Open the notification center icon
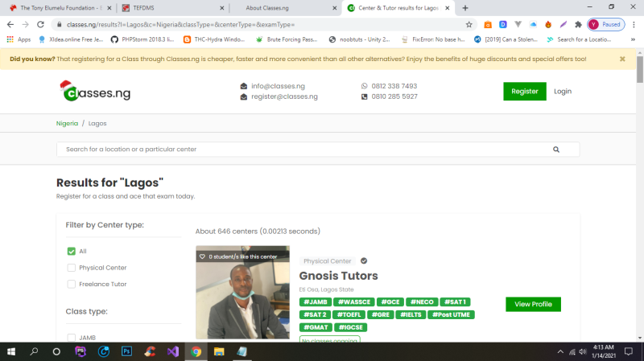644x361 pixels. click(x=629, y=351)
